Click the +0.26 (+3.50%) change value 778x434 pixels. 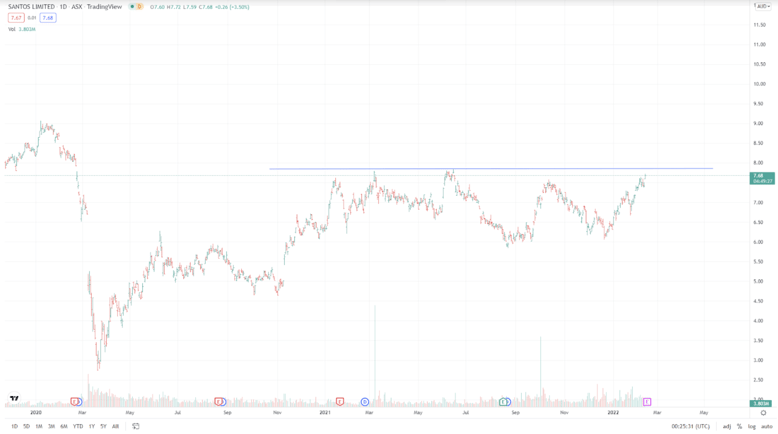pyautogui.click(x=233, y=7)
